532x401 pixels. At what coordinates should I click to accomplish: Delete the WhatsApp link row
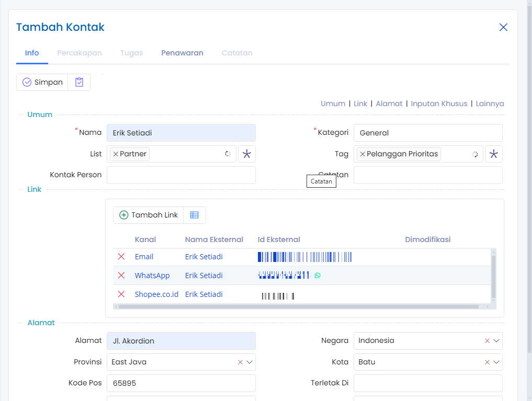click(121, 276)
